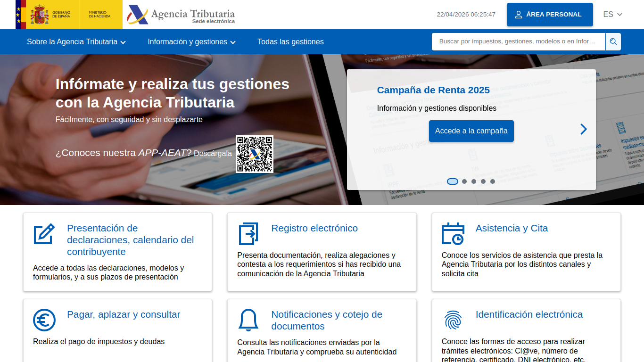Image resolution: width=644 pixels, height=362 pixels.
Task: Click the bell icon for Notificaciones
Action: point(248,321)
